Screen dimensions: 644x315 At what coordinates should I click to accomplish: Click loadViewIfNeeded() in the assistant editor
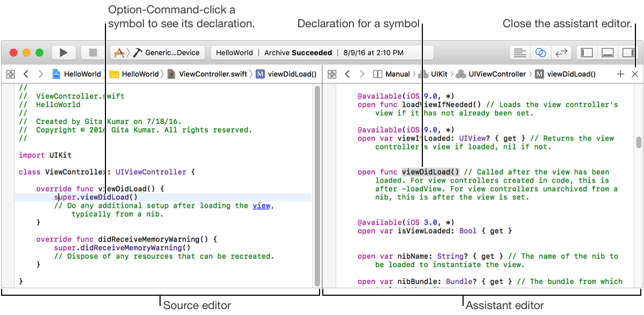442,105
